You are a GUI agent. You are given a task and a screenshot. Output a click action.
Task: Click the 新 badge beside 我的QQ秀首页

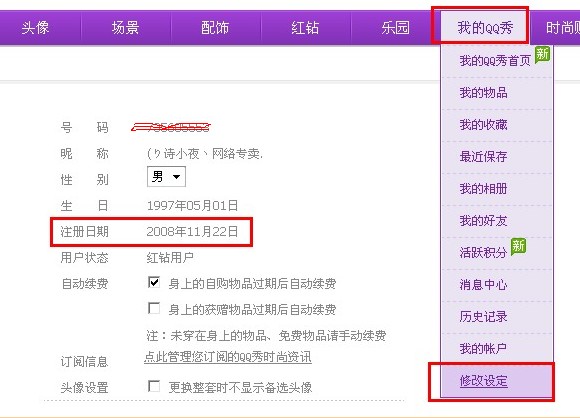[x=542, y=54]
